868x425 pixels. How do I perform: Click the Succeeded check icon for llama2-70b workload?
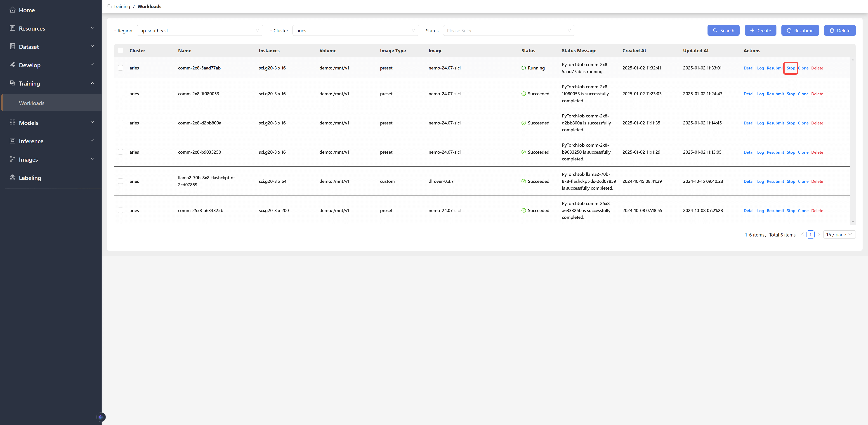pyautogui.click(x=524, y=181)
